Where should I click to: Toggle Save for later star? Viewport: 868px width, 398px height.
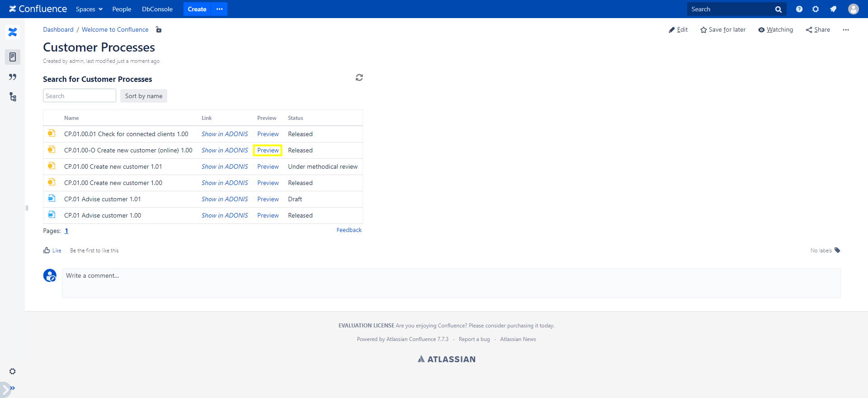[x=723, y=30]
